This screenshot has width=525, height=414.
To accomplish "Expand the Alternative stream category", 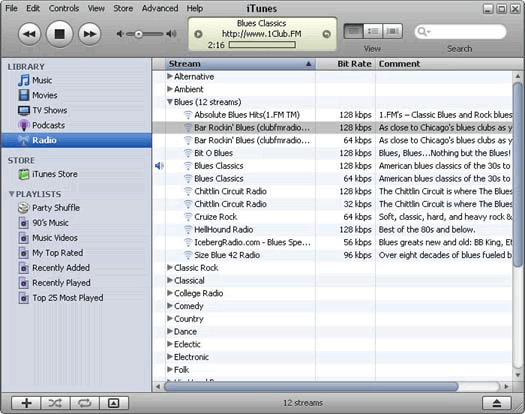I will [170, 76].
